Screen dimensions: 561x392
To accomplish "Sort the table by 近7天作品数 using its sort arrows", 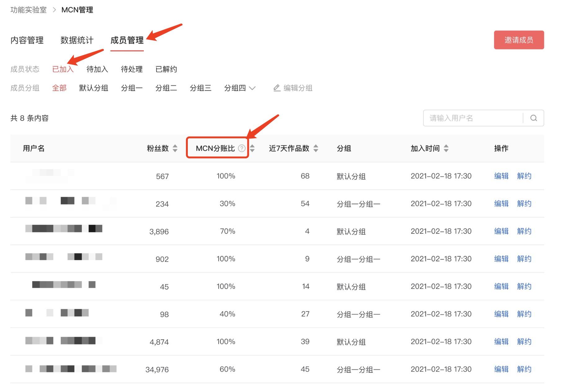I will pyautogui.click(x=316, y=148).
